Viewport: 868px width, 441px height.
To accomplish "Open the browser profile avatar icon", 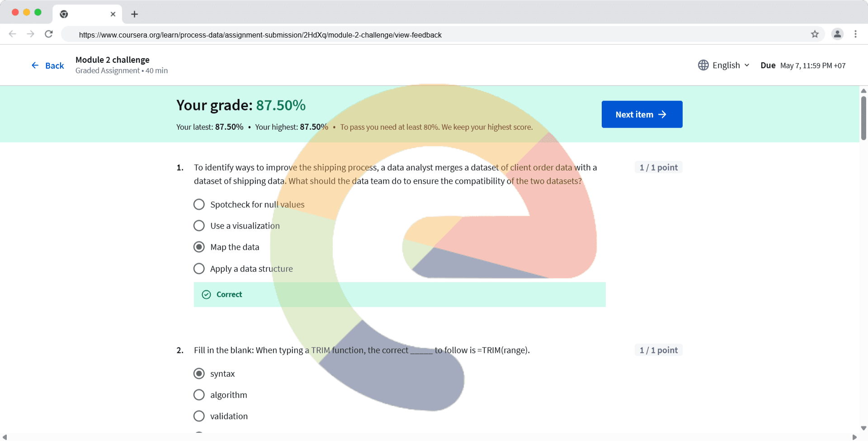I will [837, 34].
